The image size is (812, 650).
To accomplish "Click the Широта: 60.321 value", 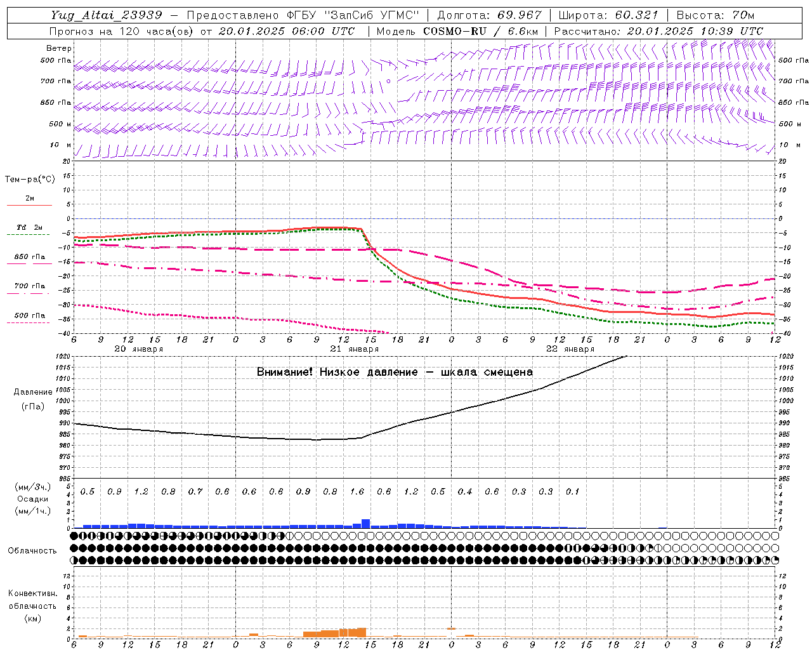I will pos(608,15).
